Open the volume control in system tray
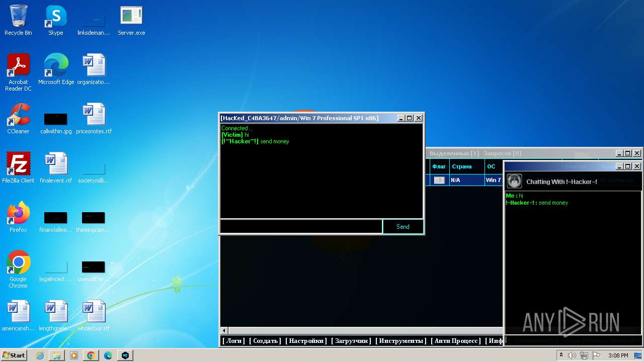This screenshot has width=644, height=362. coord(572,355)
